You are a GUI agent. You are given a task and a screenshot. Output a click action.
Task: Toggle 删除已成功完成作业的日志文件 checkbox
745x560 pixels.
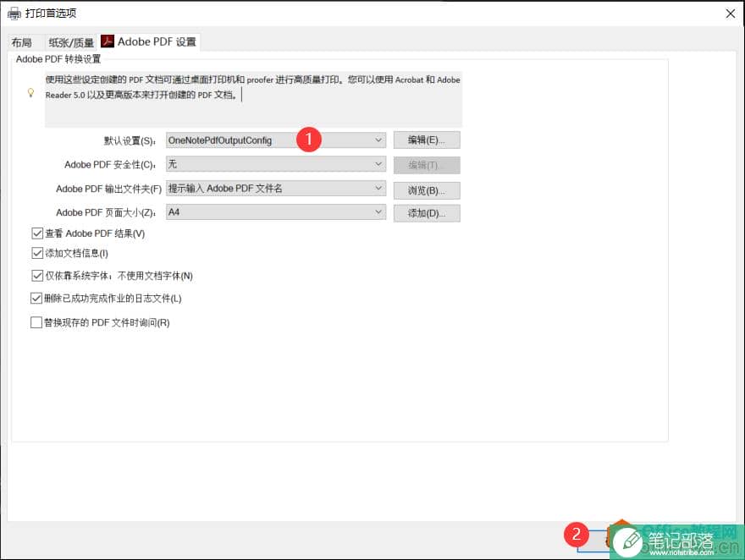tap(36, 298)
